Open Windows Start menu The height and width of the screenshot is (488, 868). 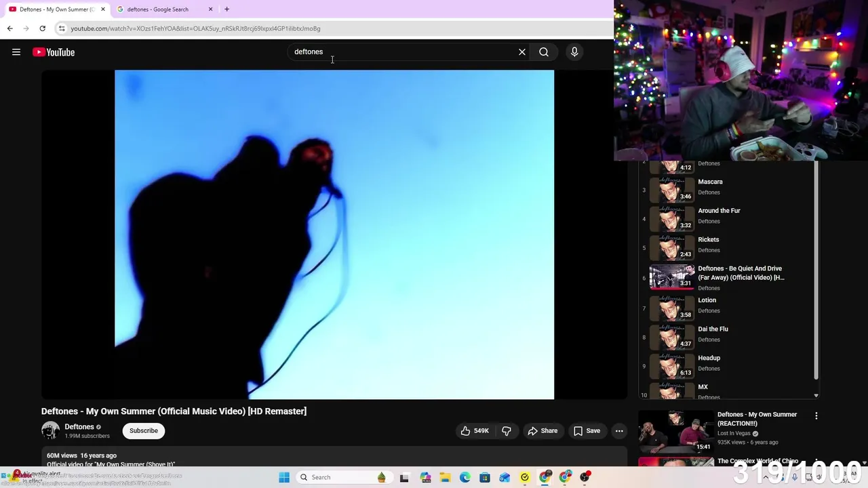284,477
